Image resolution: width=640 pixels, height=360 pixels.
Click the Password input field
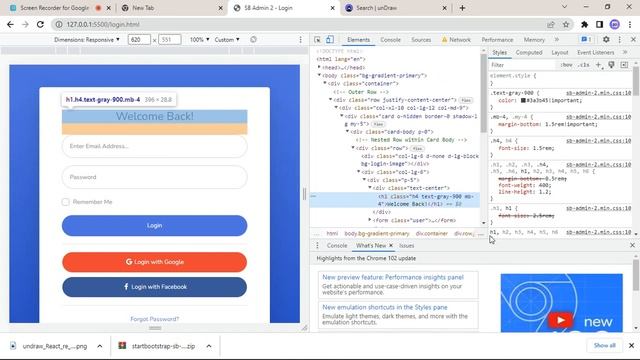click(155, 177)
